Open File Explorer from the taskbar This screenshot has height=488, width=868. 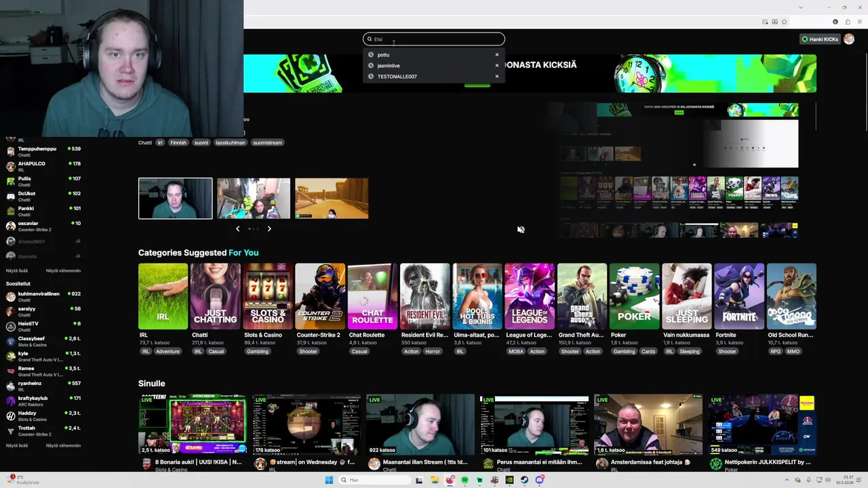click(435, 480)
